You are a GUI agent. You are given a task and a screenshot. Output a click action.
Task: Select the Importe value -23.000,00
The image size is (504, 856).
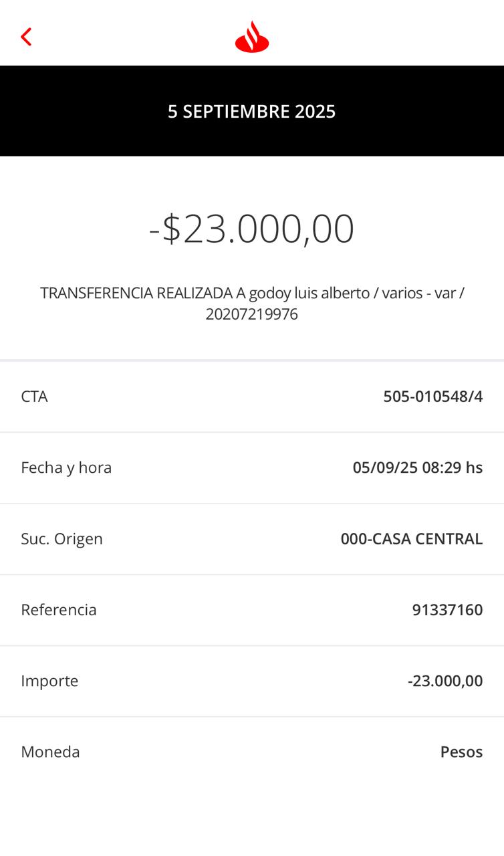click(x=445, y=681)
